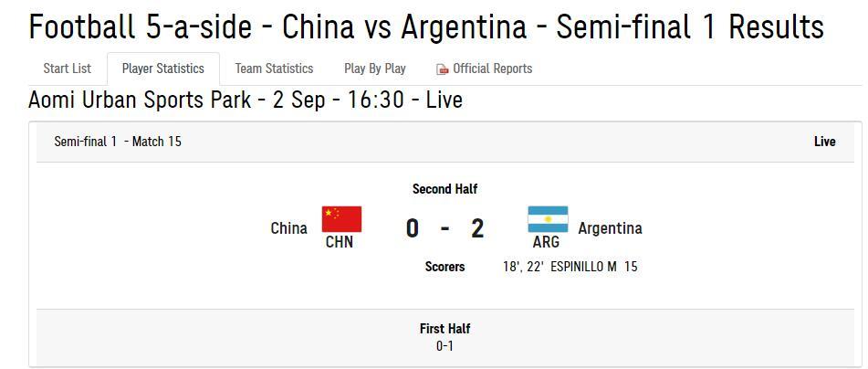Click the Live status label

coord(824,142)
